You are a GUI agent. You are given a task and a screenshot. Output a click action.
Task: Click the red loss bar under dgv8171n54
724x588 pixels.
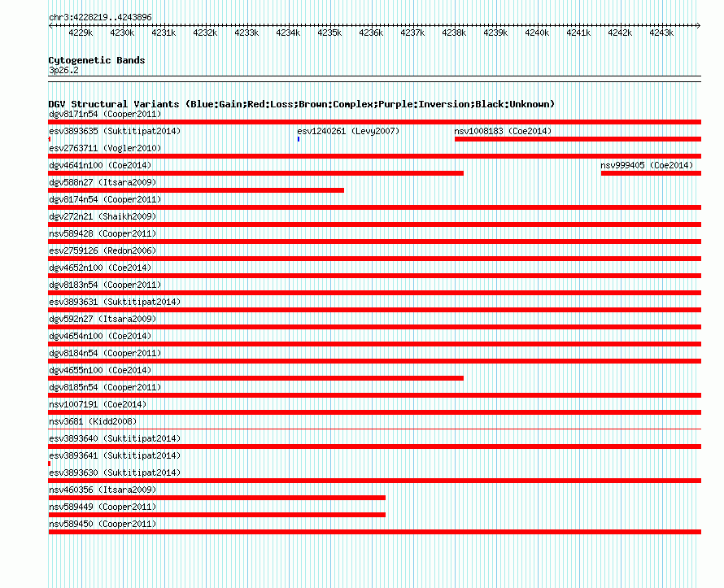coord(374,122)
